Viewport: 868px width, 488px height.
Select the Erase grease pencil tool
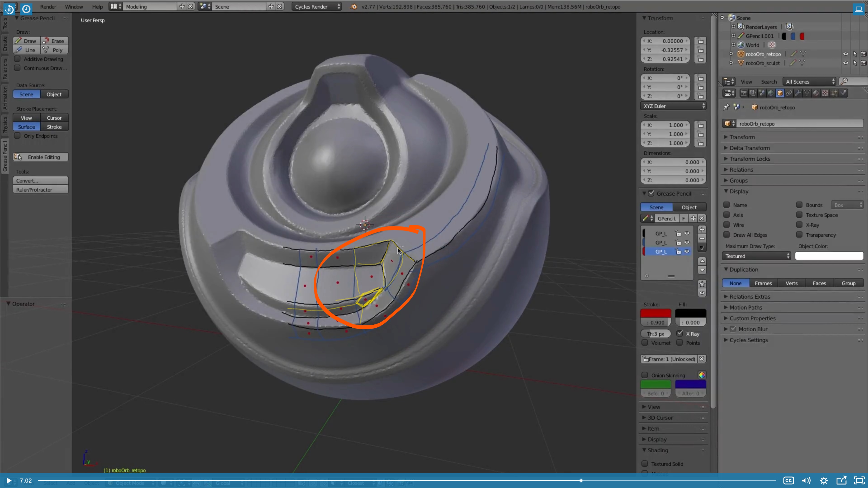[x=54, y=41]
